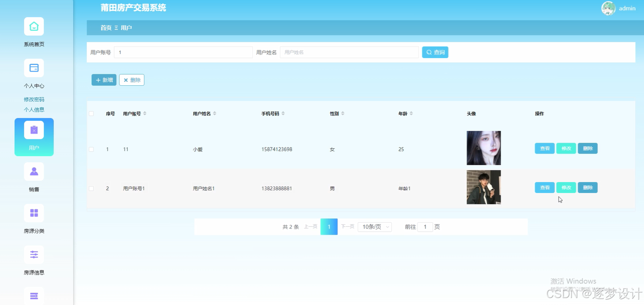Click sort arrows on 年龄 column
Viewport: 644px width, 305px height.
411,114
